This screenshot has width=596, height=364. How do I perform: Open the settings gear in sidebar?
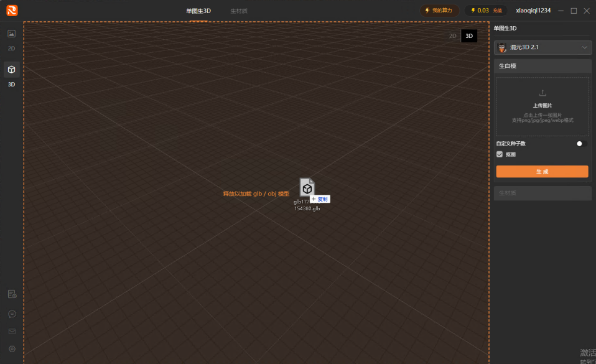[x=12, y=349]
